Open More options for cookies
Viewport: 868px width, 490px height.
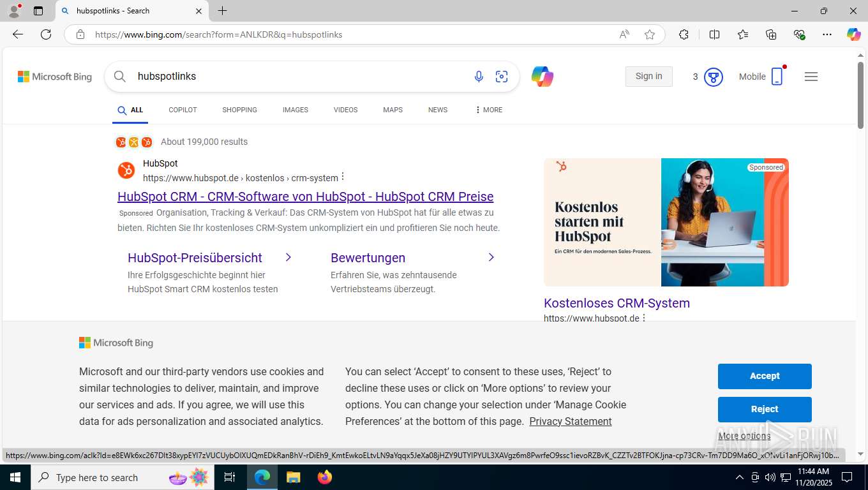[x=744, y=436]
